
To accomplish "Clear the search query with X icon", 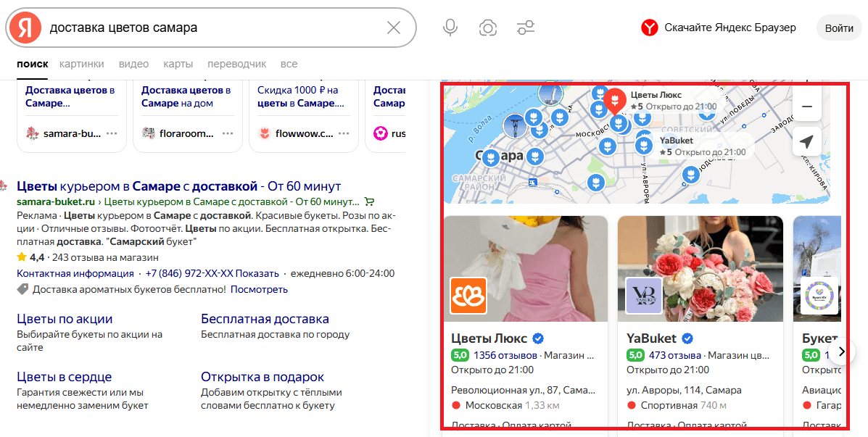I will [x=394, y=28].
